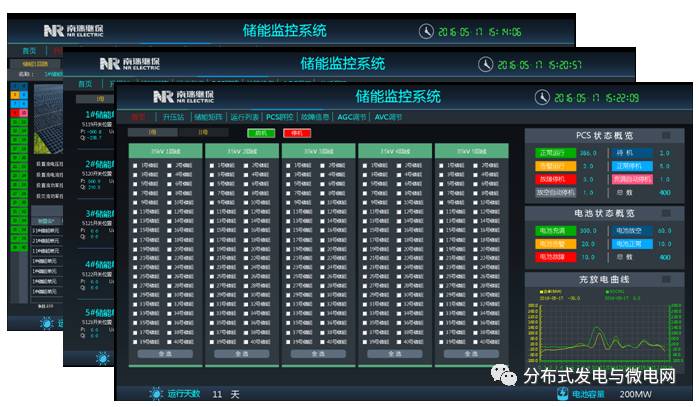Tick the 1号储能 checkbox in 35kV 1段线

click(x=135, y=165)
